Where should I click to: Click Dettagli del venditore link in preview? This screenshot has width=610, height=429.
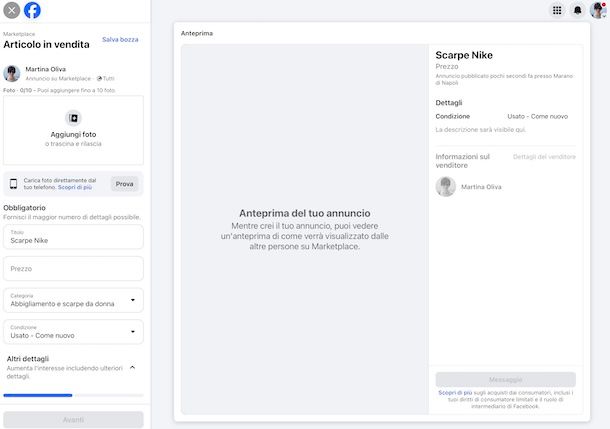pyautogui.click(x=544, y=157)
